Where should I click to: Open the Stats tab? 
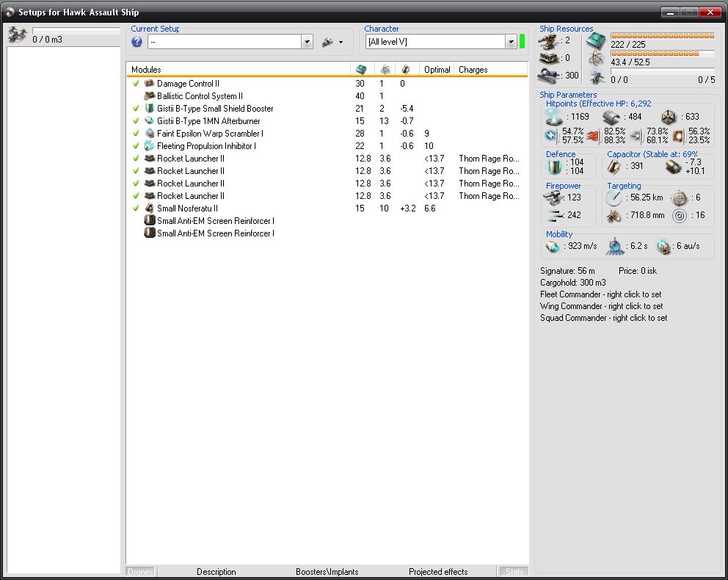click(514, 572)
